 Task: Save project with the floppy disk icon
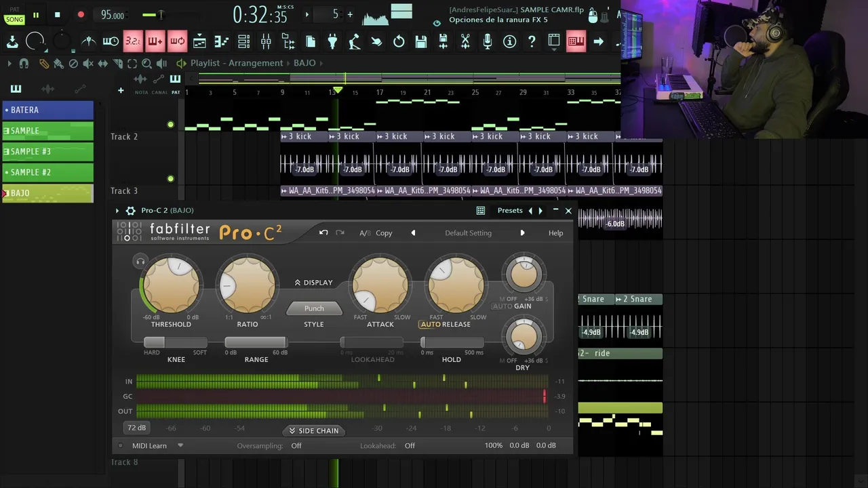421,42
